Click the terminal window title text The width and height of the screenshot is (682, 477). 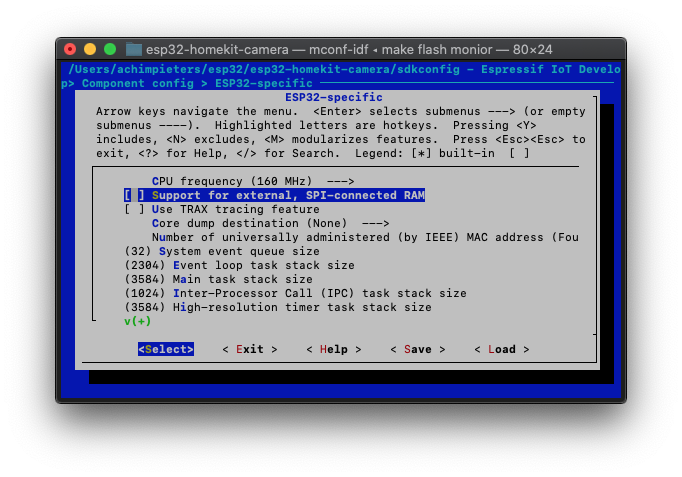[x=349, y=50]
